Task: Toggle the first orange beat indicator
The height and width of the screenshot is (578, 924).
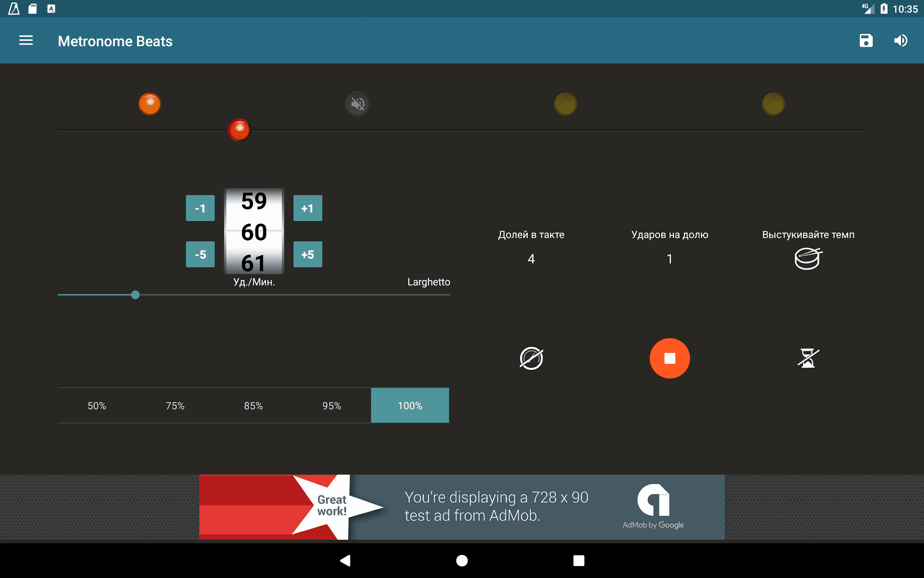Action: point(150,104)
